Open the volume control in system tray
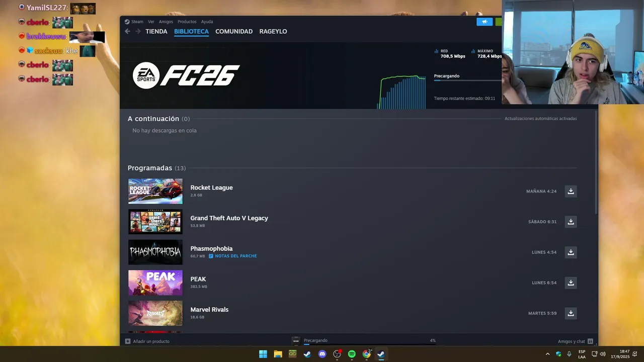Screen dimensions: 644x362 [x=603, y=354]
